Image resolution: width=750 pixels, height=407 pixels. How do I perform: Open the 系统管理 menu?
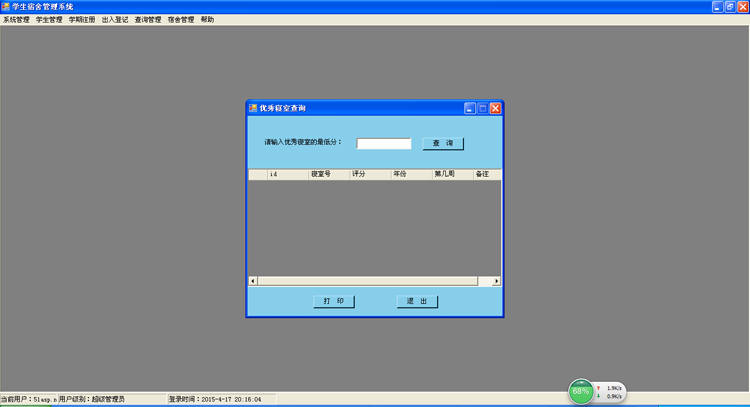click(x=16, y=20)
